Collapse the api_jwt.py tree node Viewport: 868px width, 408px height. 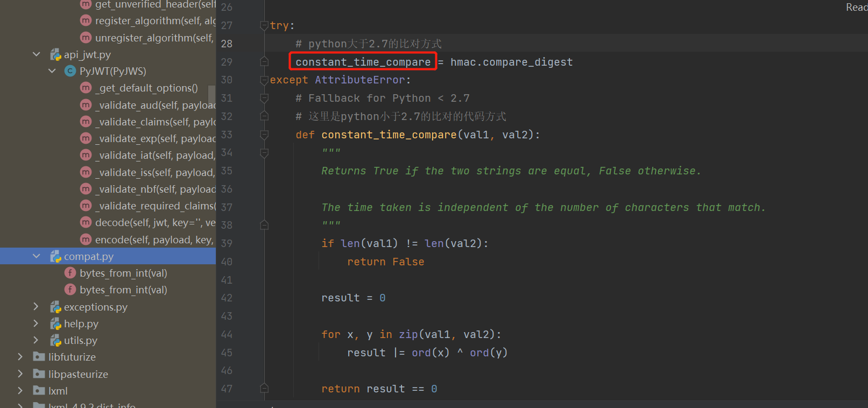pyautogui.click(x=36, y=54)
